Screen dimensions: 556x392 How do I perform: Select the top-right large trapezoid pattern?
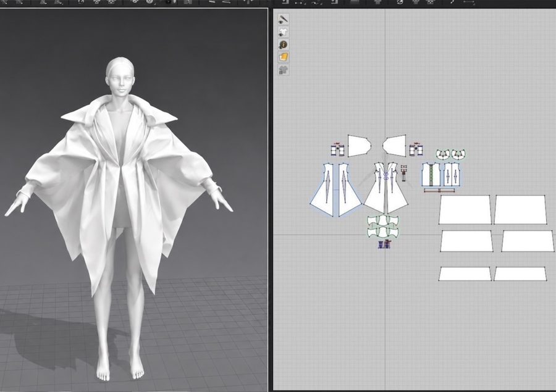(520, 209)
